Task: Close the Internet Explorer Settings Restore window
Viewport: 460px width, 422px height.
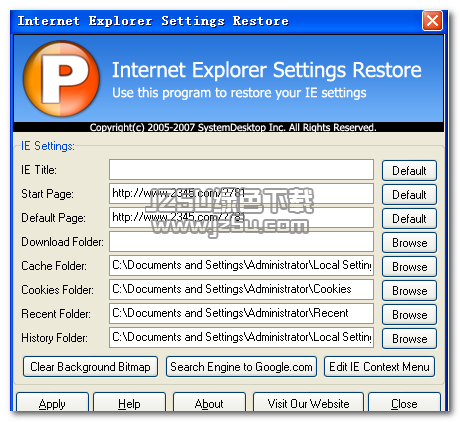Action: 432,21
